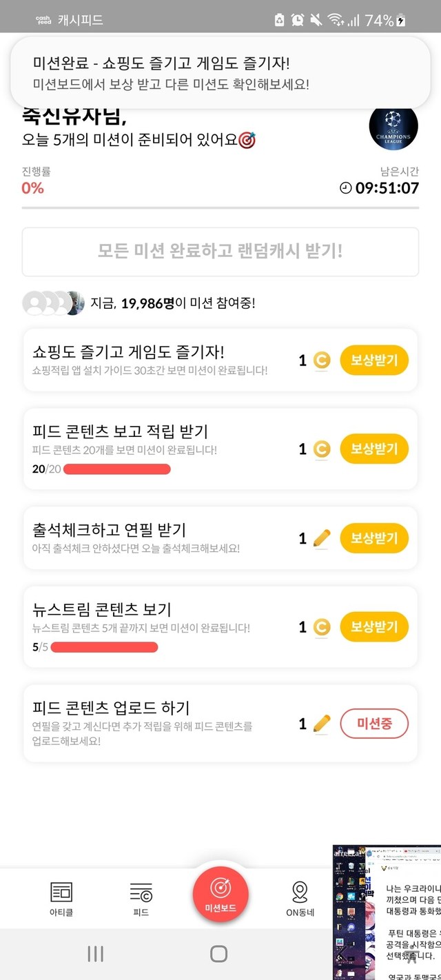Open the 피드 feed icon

coord(141,893)
